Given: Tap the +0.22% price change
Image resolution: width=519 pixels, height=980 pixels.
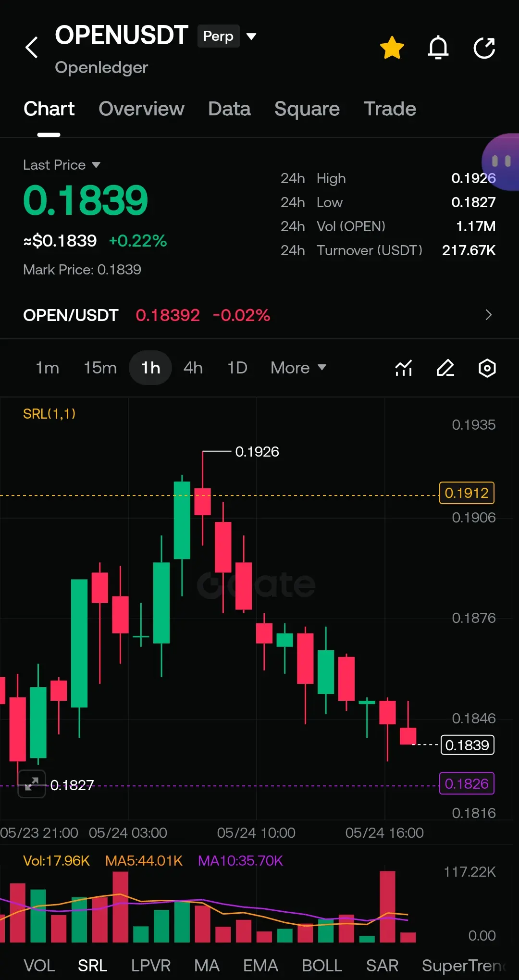Looking at the screenshot, I should coord(138,240).
